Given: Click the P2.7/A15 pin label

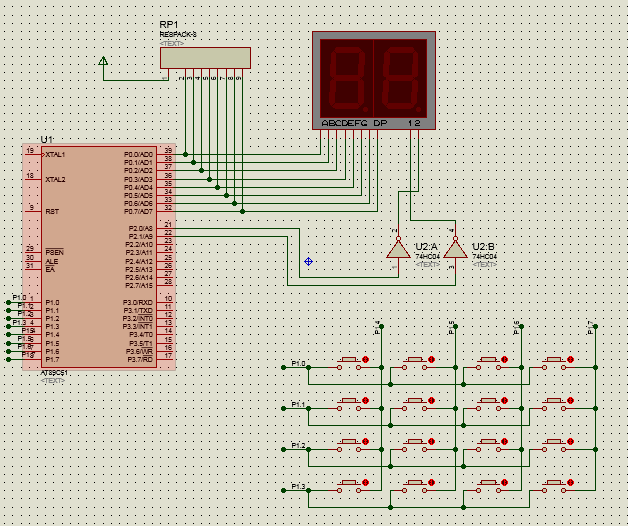Looking at the screenshot, I should coord(139,286).
